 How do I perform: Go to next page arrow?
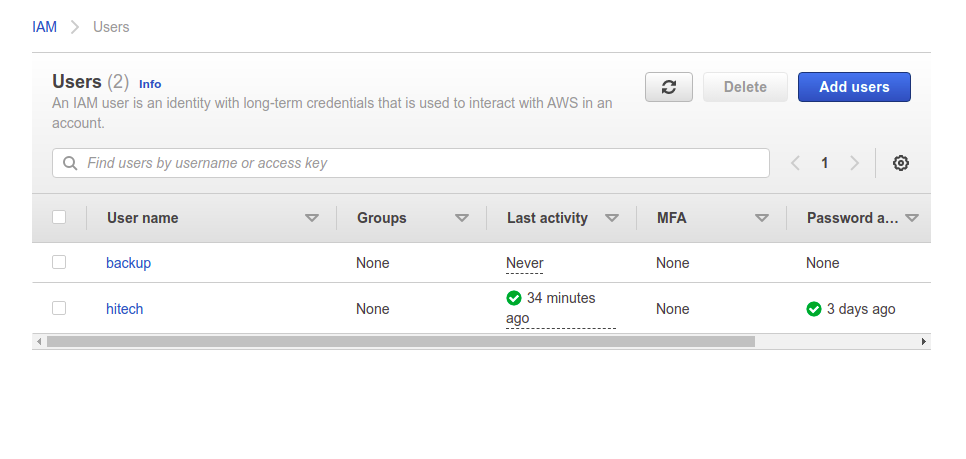(x=854, y=163)
